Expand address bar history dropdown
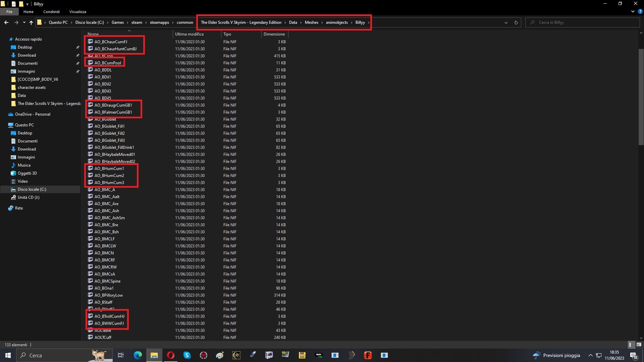The height and width of the screenshot is (362, 644). 506,22
